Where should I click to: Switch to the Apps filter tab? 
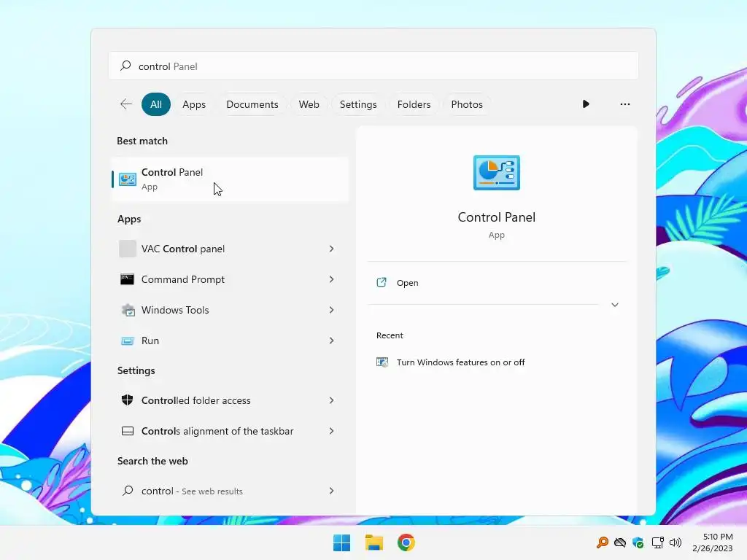coord(194,104)
